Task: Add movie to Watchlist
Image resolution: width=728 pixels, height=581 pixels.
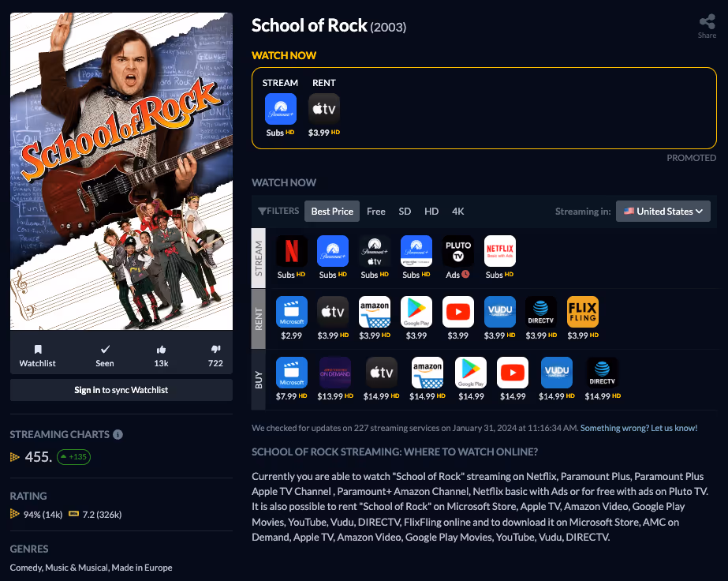Action: [x=38, y=356]
